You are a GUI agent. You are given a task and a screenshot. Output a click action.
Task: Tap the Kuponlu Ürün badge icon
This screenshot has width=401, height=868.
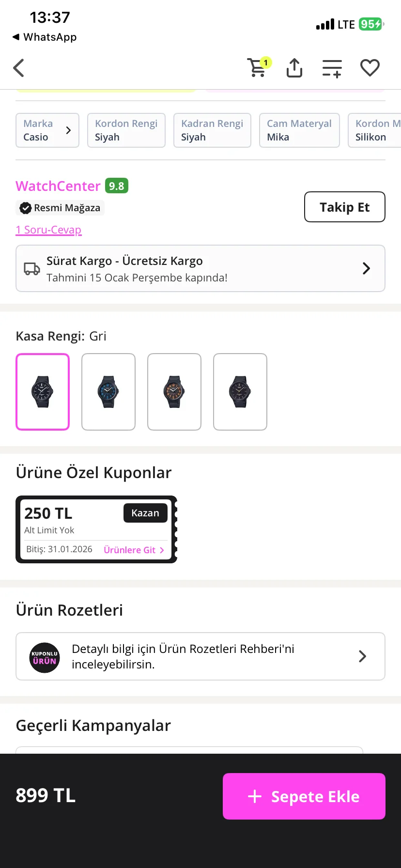(x=45, y=657)
